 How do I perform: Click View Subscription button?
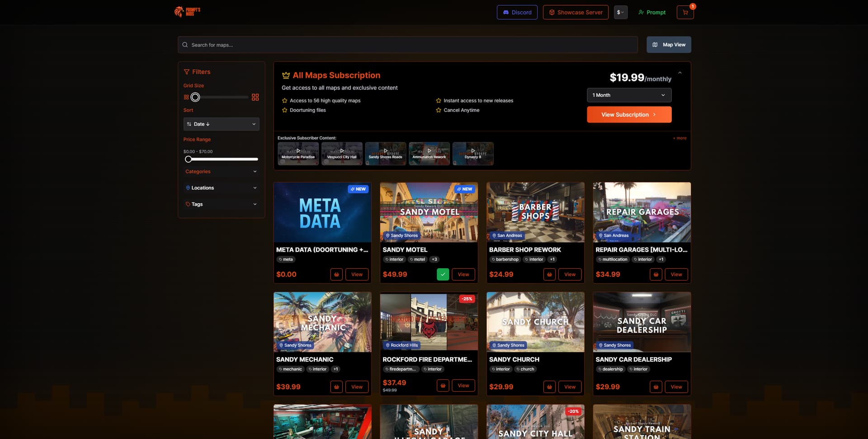[629, 115]
